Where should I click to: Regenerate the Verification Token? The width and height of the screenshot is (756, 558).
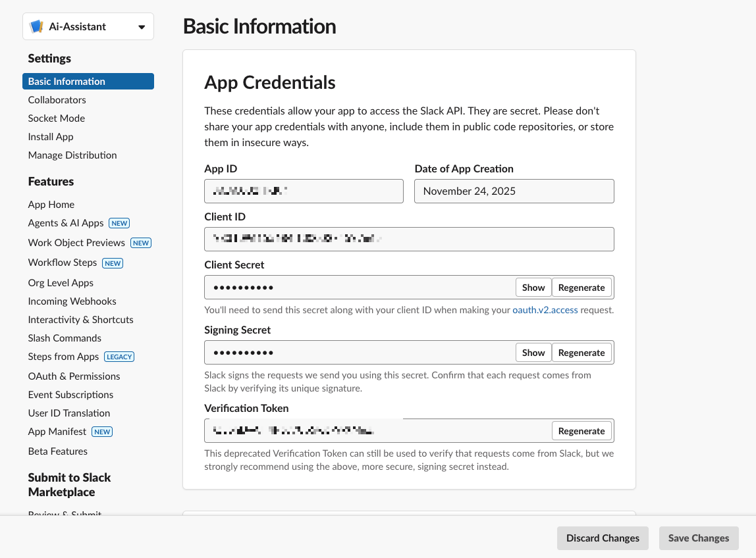click(581, 431)
